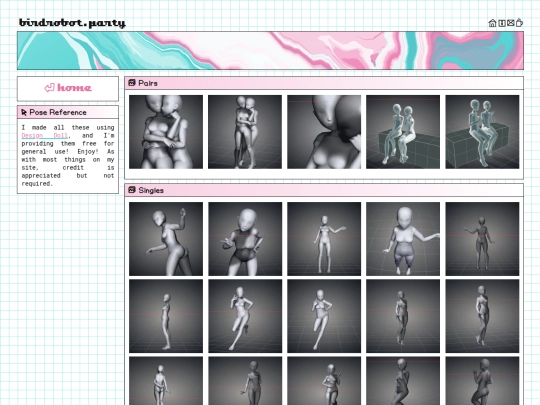Image resolution: width=540 pixels, height=405 pixels.
Task: Open third-row second thumbnail, dark leaning figure
Action: (245, 381)
